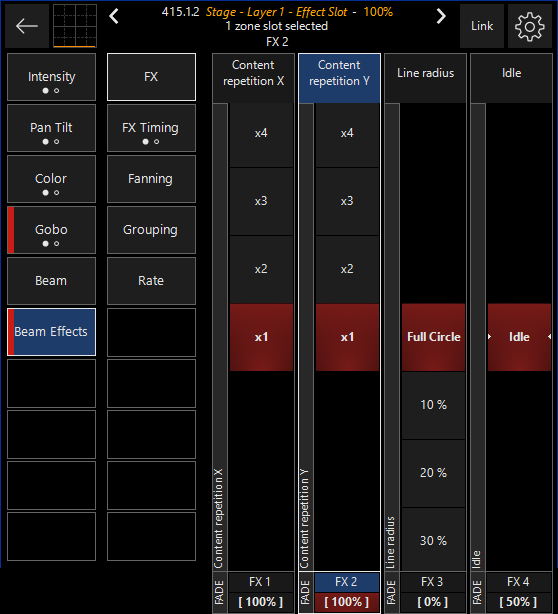558x614 pixels.
Task: Click the back arrow icon
Action: click(27, 26)
